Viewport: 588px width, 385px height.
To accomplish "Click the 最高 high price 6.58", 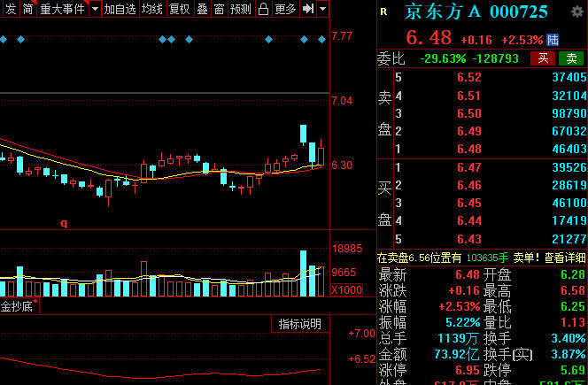I will [573, 290].
